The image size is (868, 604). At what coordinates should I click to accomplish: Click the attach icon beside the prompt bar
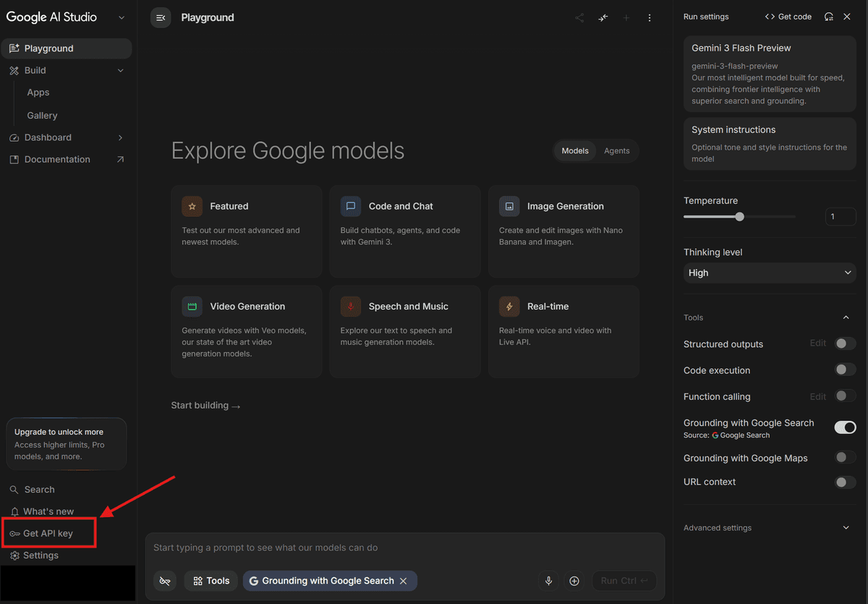[x=574, y=581]
